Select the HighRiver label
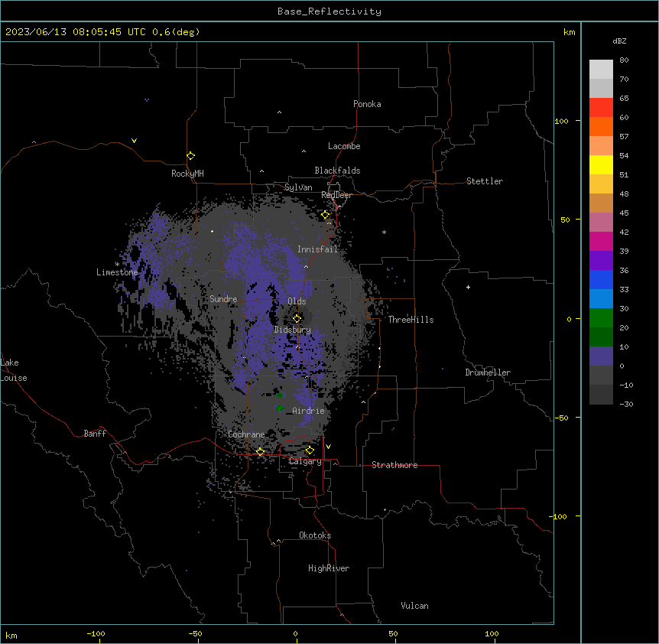 pos(329,568)
